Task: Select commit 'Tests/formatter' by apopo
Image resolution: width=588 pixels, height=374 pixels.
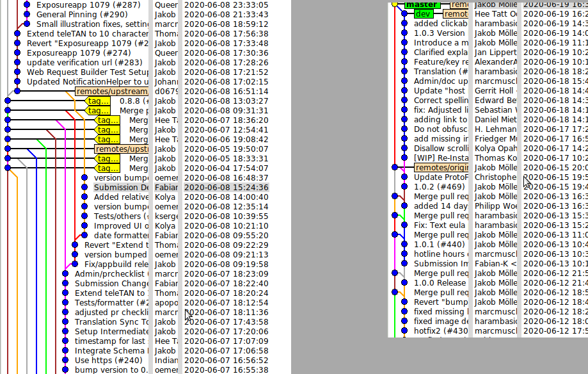Action: [x=111, y=303]
